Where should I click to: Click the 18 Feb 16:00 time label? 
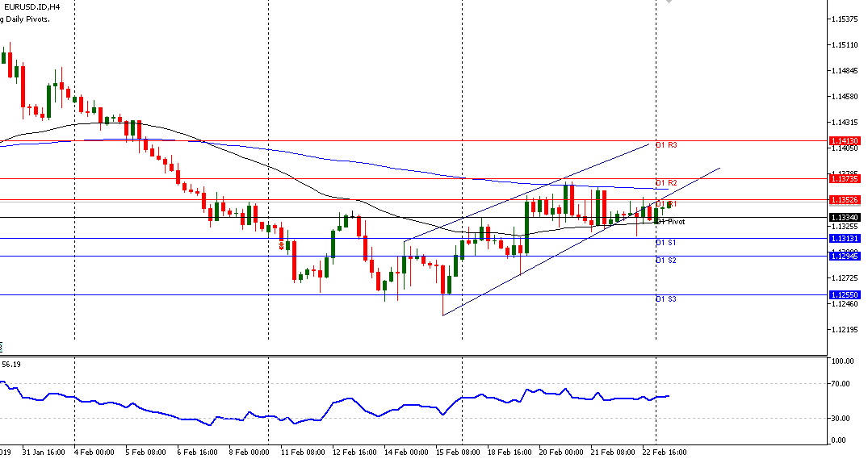509,453
